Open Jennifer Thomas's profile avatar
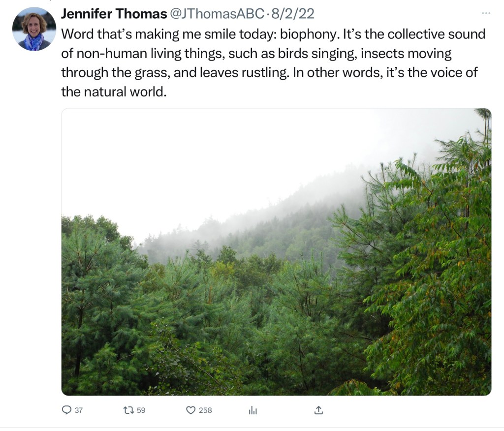Image resolution: width=504 pixels, height=431 pixels. pyautogui.click(x=33, y=29)
